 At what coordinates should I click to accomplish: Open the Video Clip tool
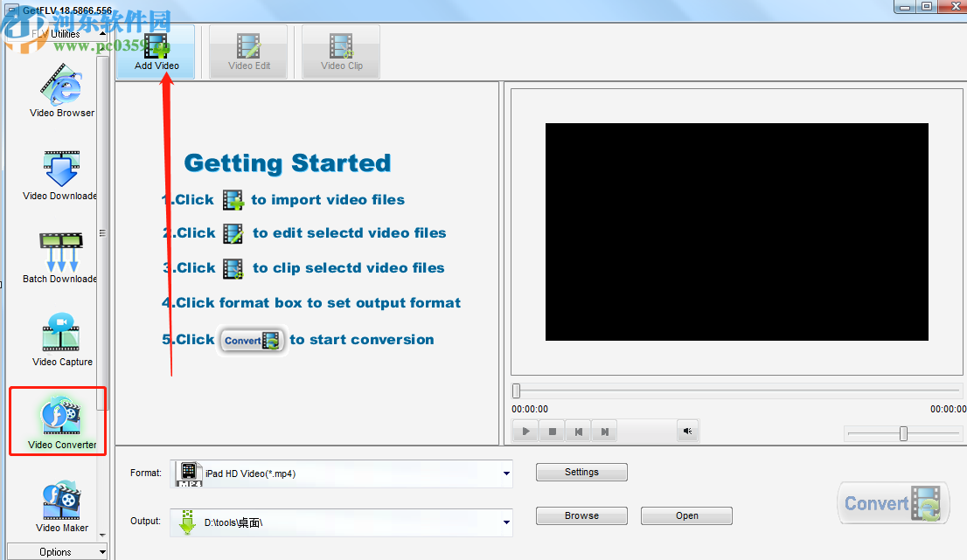(341, 52)
